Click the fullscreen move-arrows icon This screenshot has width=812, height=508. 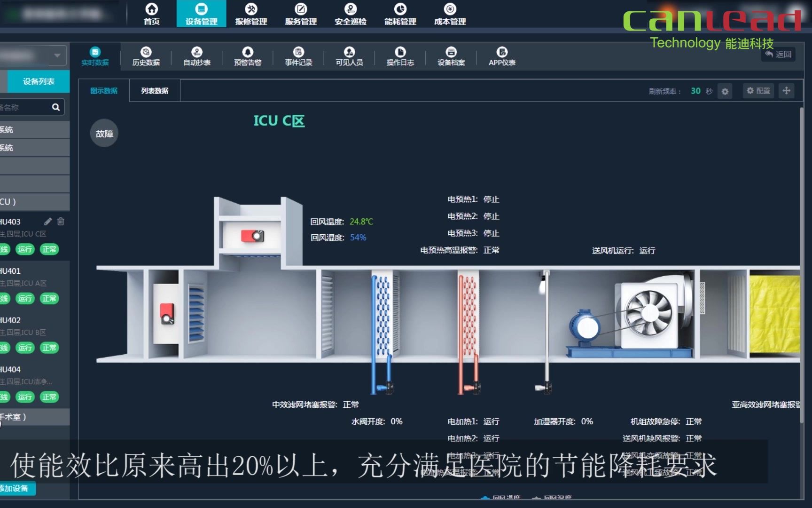pos(786,91)
